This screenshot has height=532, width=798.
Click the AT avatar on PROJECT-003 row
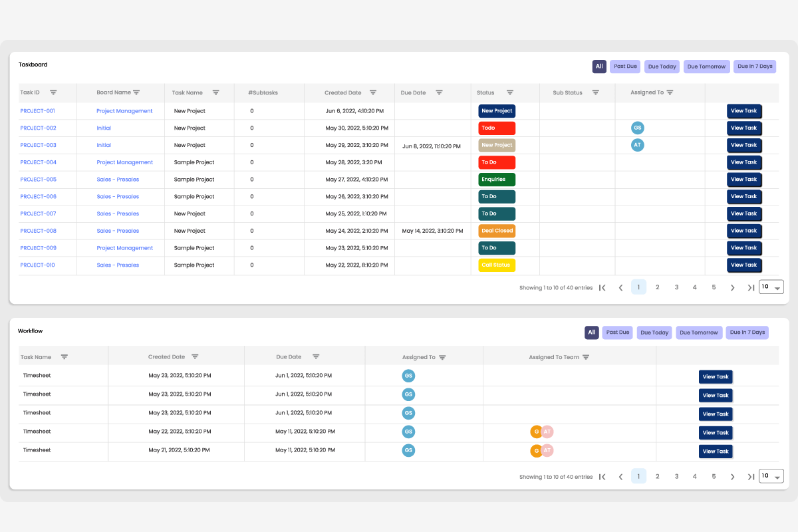pos(637,145)
